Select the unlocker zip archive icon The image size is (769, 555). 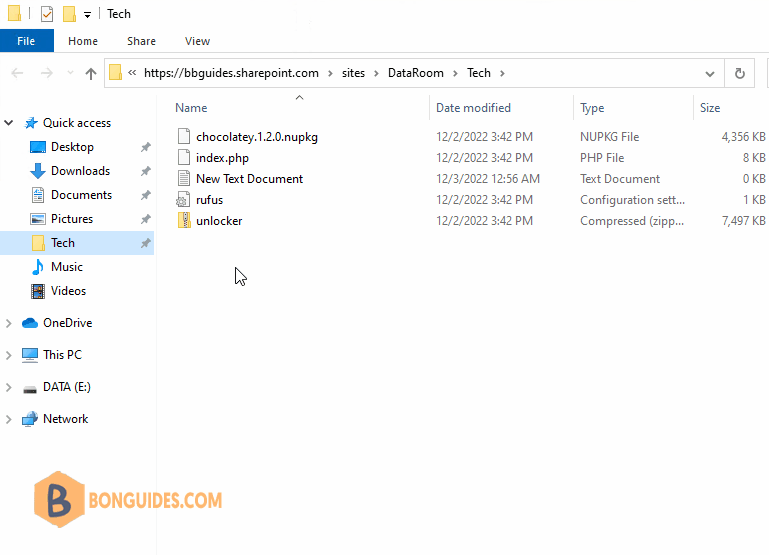[x=184, y=221]
